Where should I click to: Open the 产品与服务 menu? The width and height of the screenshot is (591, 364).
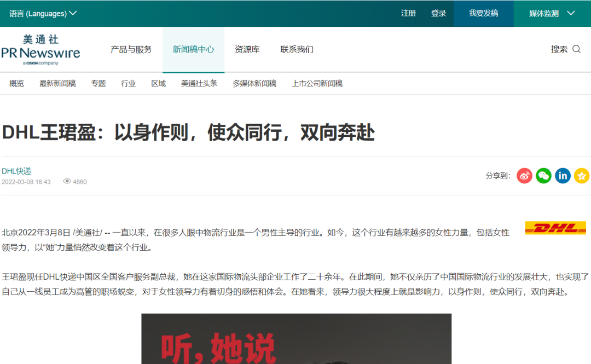[x=130, y=49]
